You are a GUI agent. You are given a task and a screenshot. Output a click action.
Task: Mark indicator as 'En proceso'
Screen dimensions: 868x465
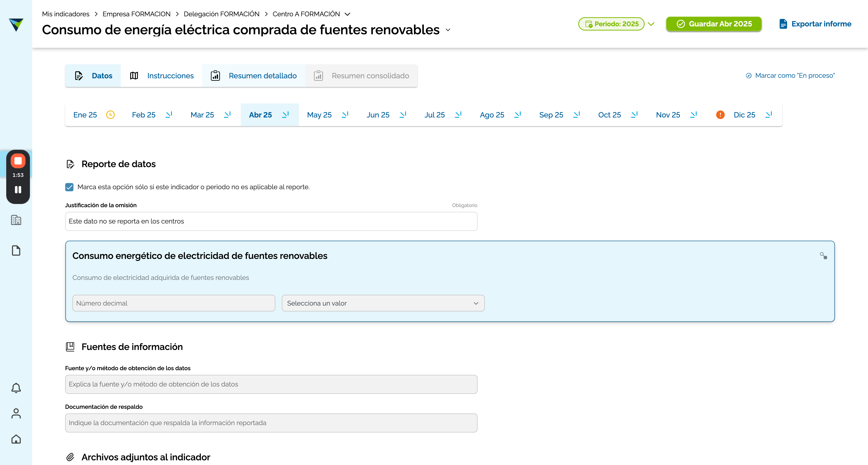[790, 76]
